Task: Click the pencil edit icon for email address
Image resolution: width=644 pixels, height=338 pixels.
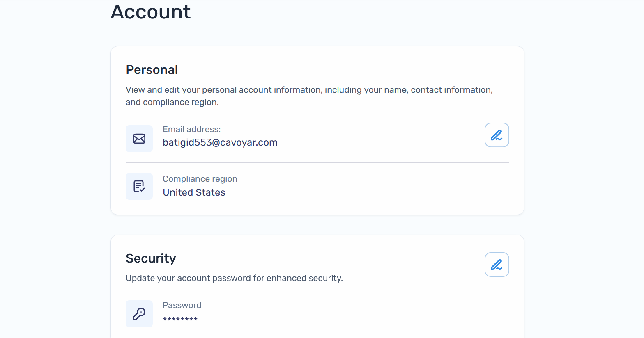Action: [x=497, y=135]
